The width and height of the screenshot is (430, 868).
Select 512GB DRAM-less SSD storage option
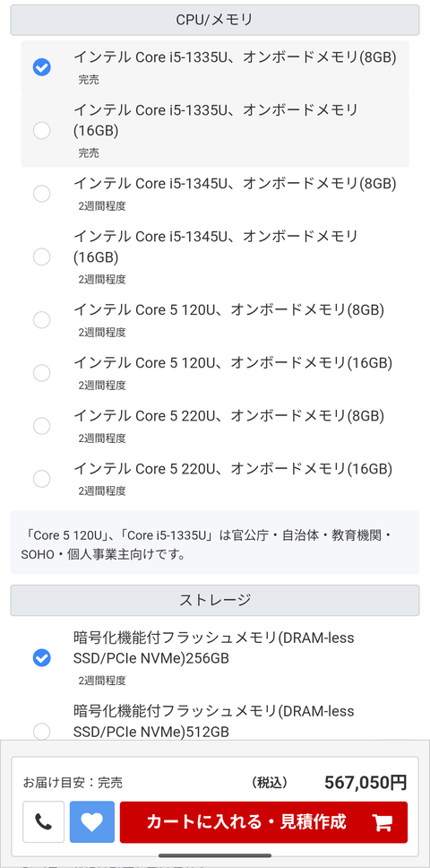41,731
